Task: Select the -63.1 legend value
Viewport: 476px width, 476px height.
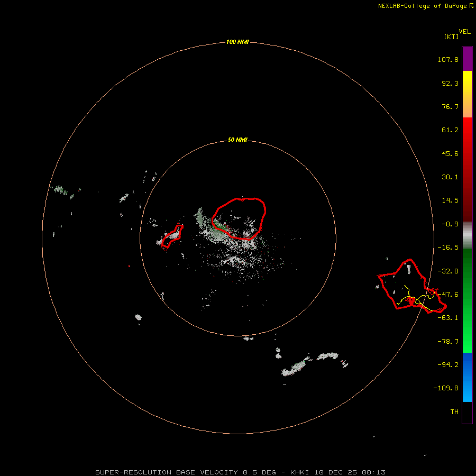Action: (448, 318)
